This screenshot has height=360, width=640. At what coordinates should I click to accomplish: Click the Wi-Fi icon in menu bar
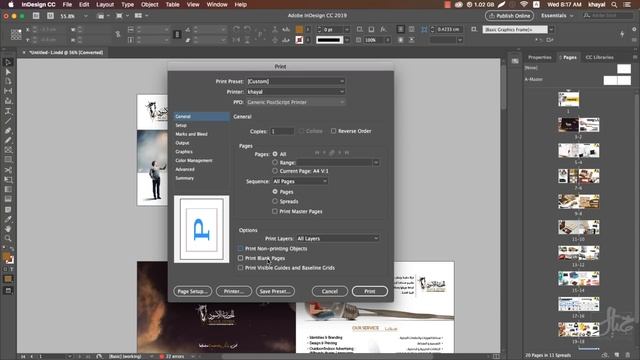(x=524, y=4)
